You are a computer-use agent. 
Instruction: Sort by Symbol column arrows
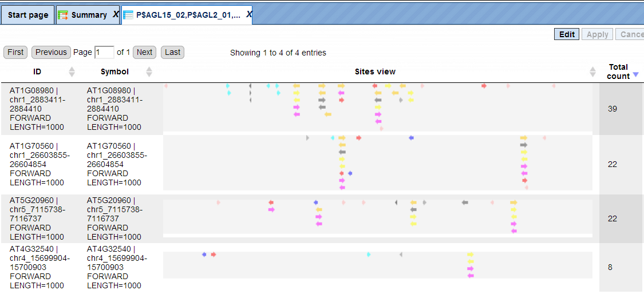[x=149, y=72]
